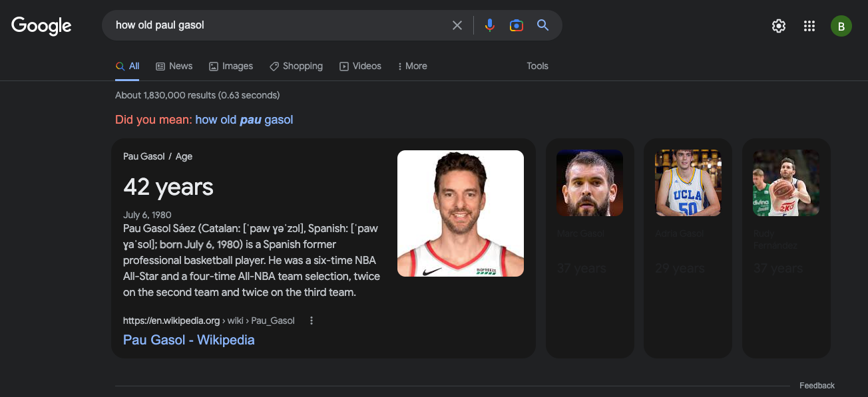
Task: Open the Adrià Gasol UCLA thumbnail
Action: [688, 183]
